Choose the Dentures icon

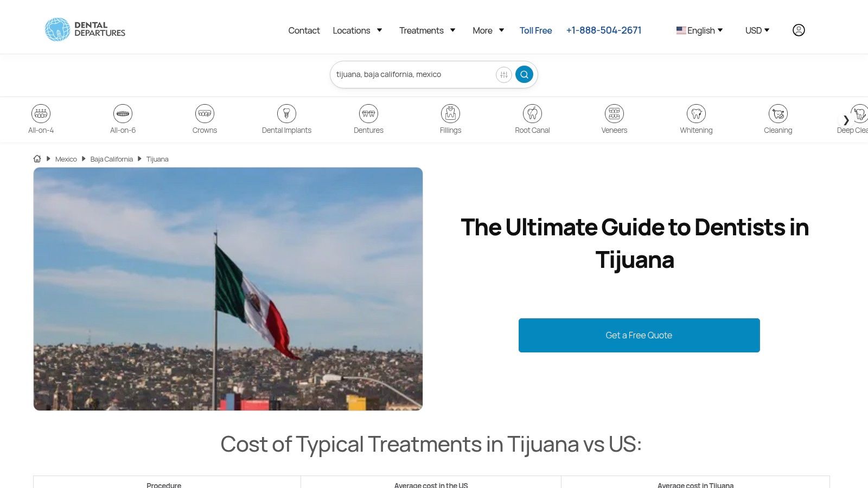[x=368, y=114]
